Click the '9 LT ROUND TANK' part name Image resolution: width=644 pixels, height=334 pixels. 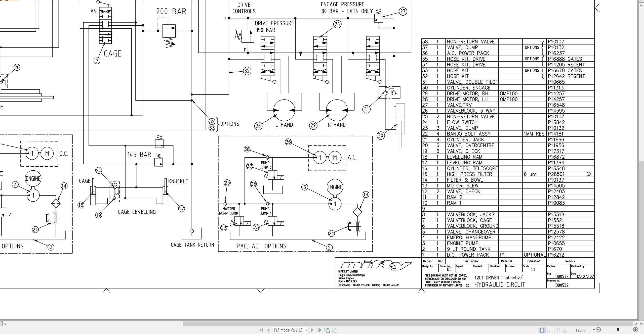[x=469, y=249]
